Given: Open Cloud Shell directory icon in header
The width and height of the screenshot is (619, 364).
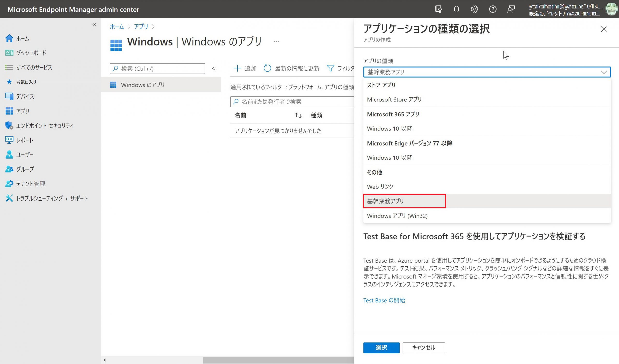Looking at the screenshot, I should click(x=438, y=9).
